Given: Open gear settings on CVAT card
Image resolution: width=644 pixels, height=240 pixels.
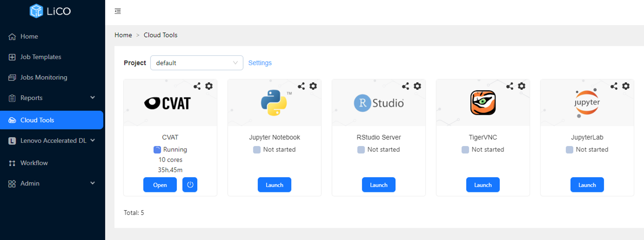Looking at the screenshot, I should coord(209,86).
